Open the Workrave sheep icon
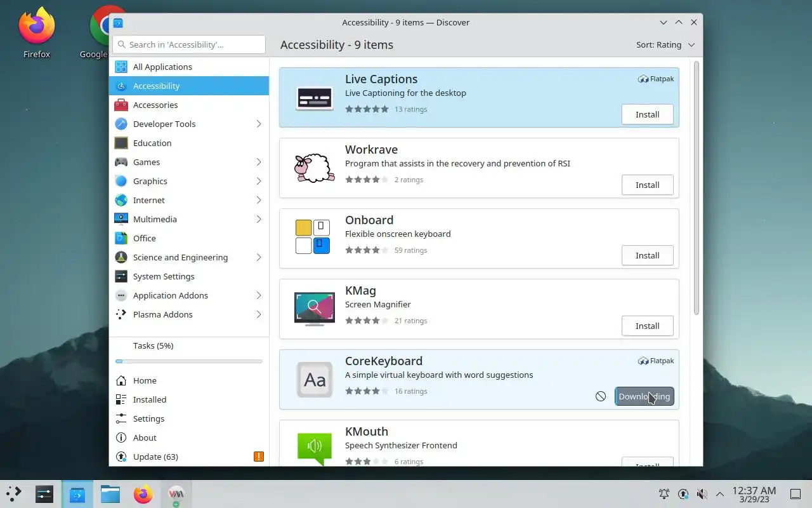The height and width of the screenshot is (508, 812). click(315, 168)
